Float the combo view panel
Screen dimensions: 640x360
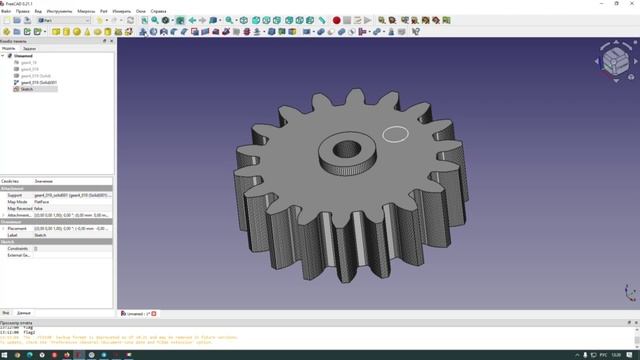pyautogui.click(x=104, y=41)
